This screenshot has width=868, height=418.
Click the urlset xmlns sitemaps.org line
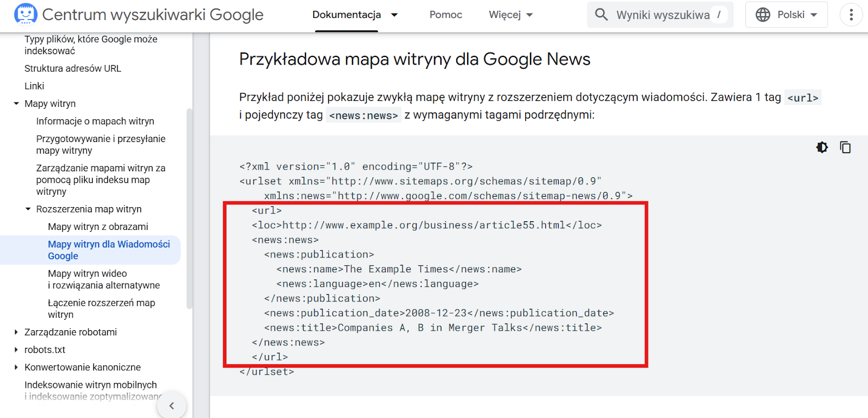coord(420,181)
